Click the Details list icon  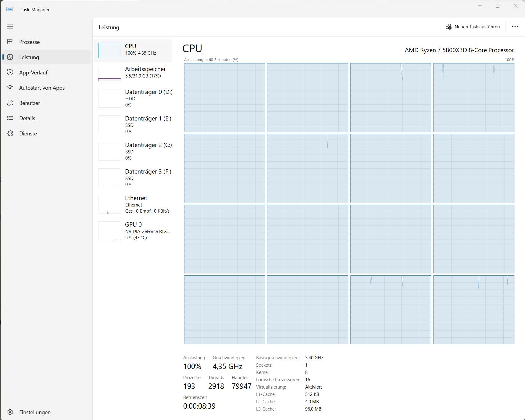[10, 118]
